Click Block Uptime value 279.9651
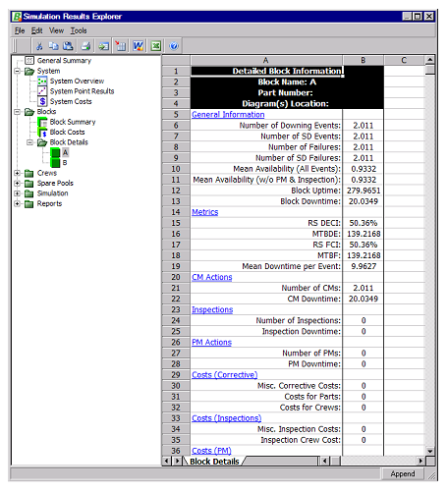 [x=364, y=191]
